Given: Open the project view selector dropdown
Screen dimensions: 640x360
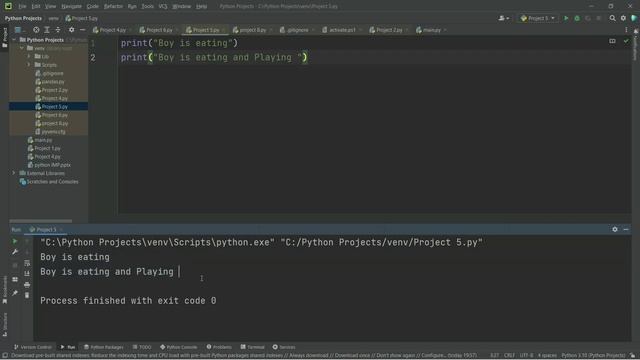Looking at the screenshot, I should tap(19, 30).
